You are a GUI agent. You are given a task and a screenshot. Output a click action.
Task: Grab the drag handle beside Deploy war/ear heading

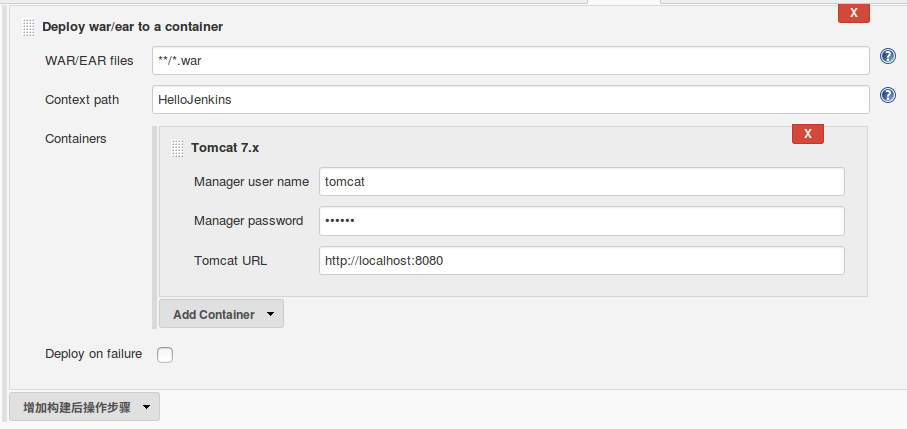pos(28,27)
